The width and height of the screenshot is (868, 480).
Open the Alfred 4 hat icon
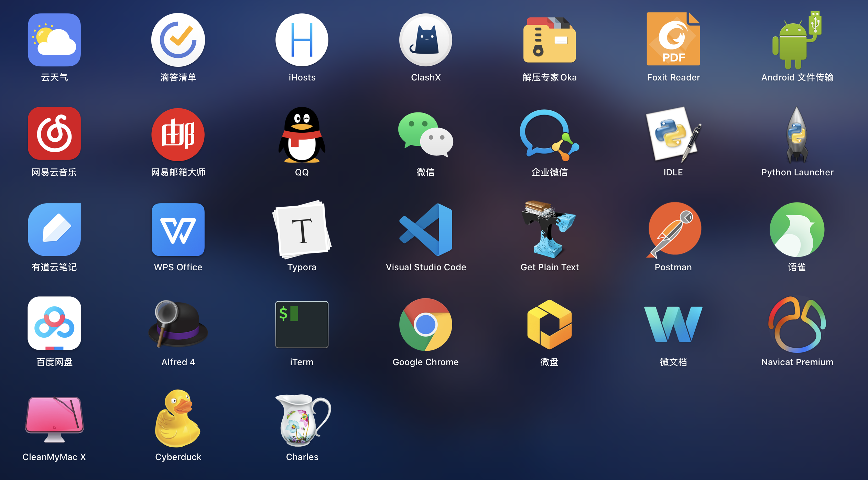(x=178, y=325)
